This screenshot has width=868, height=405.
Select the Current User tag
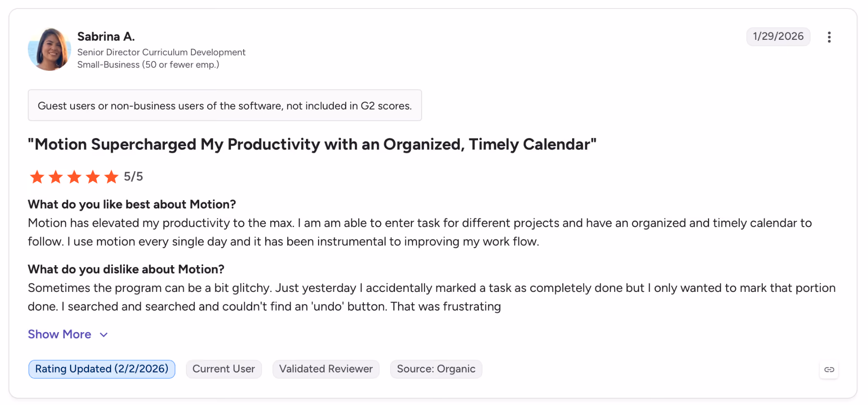point(224,369)
